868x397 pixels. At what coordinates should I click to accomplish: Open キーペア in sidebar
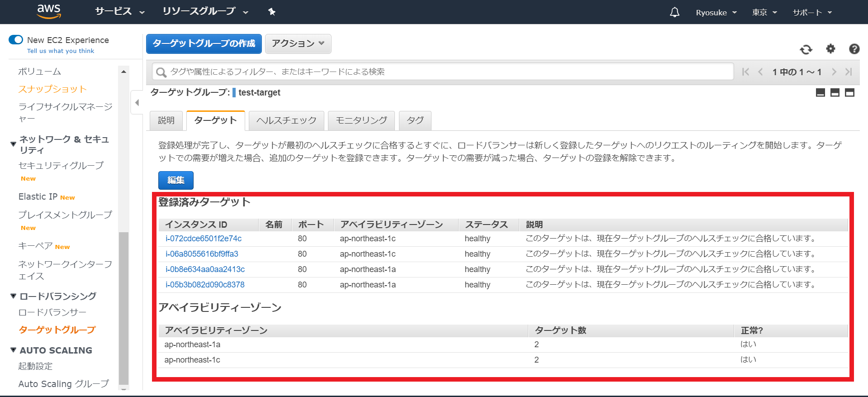pyautogui.click(x=35, y=246)
